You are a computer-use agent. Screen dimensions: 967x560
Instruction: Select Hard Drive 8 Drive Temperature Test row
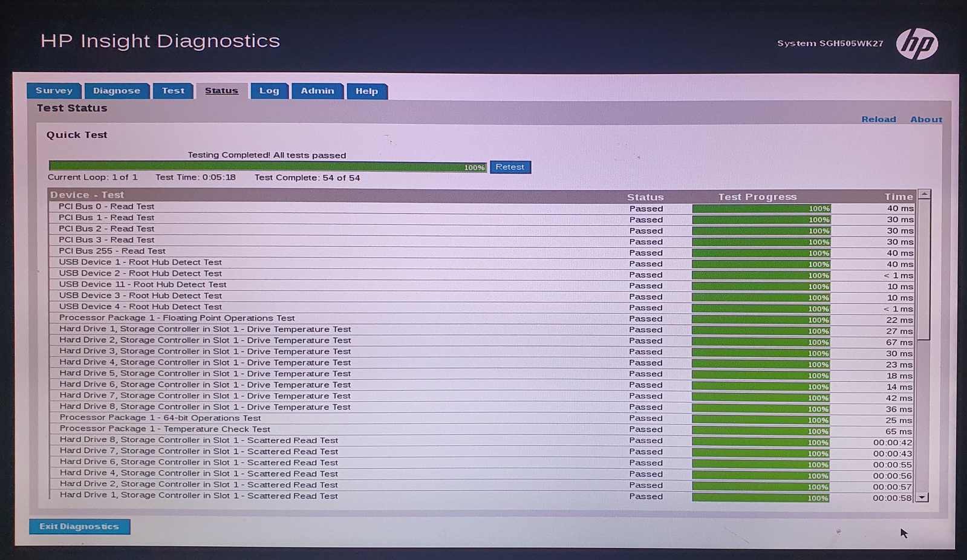[x=482, y=408]
